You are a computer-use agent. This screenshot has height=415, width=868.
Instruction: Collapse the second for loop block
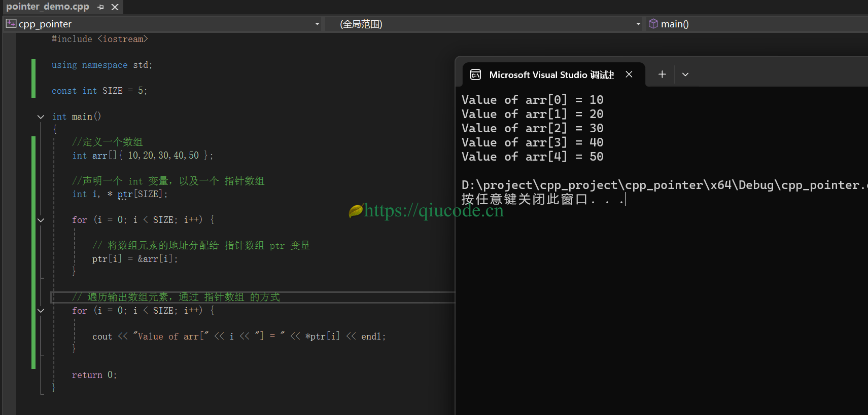coord(41,311)
